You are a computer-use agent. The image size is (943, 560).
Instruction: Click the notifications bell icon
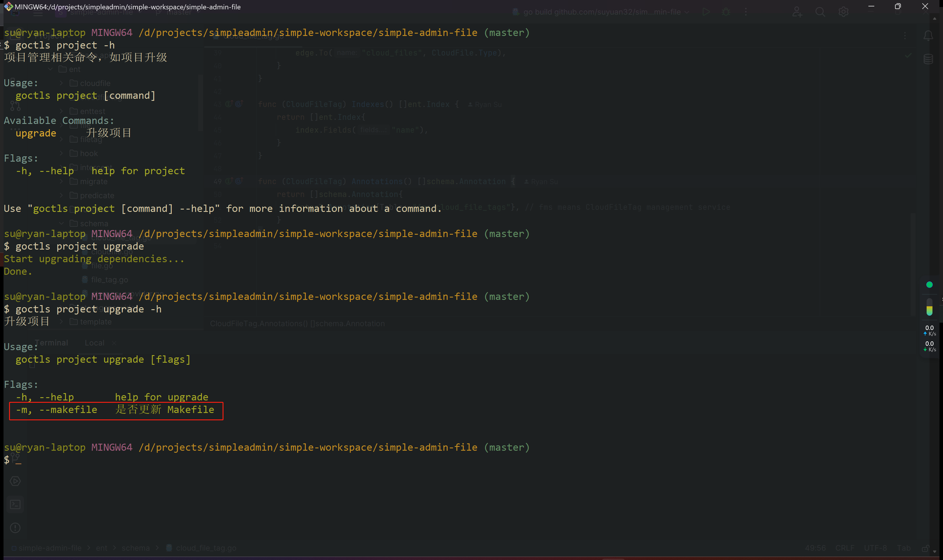pos(928,36)
